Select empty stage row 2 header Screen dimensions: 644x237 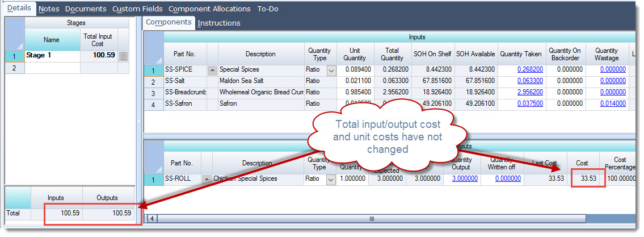pos(14,68)
